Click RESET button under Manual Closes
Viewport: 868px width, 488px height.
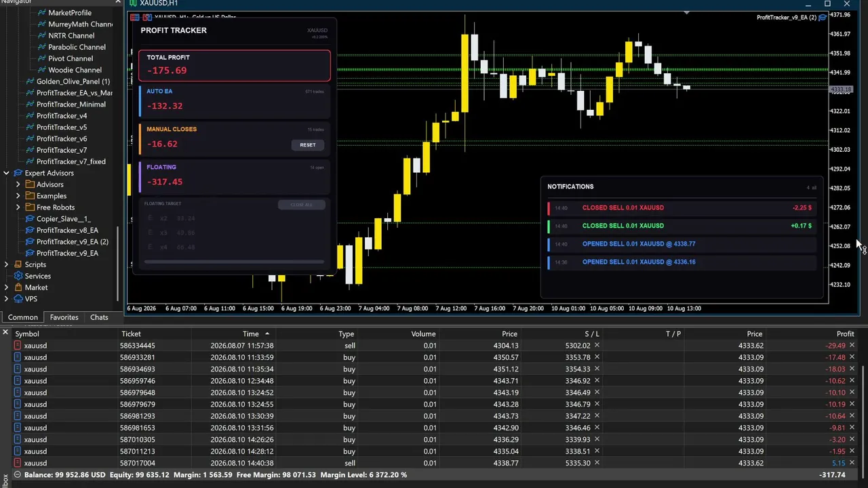308,144
